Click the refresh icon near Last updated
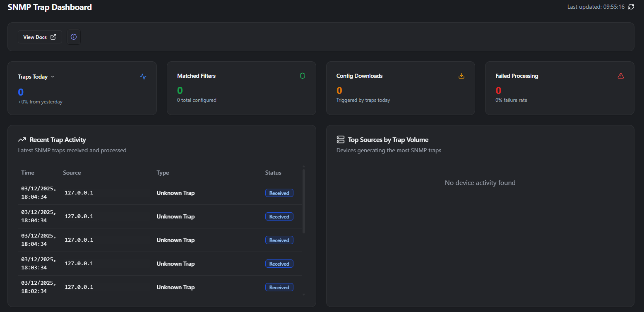644x312 pixels. click(631, 7)
